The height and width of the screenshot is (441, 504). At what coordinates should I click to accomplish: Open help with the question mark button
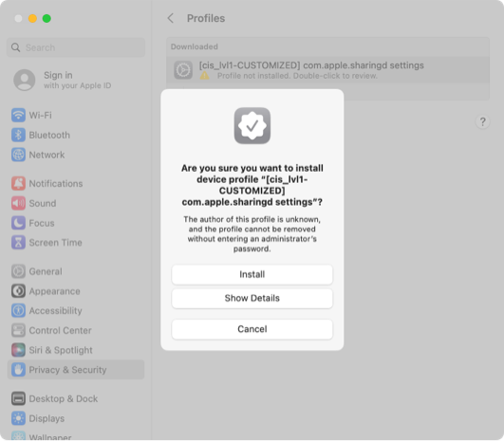(x=482, y=122)
